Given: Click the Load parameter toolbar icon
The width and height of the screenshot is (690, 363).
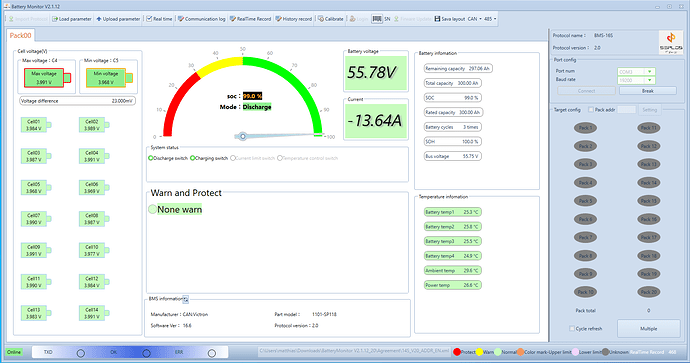Looking at the screenshot, I should coord(55,19).
